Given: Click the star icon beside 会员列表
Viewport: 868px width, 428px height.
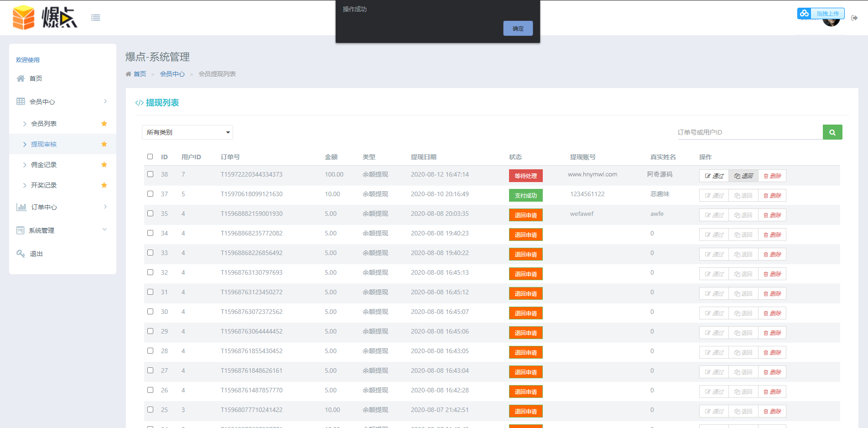Looking at the screenshot, I should pyautogui.click(x=104, y=124).
